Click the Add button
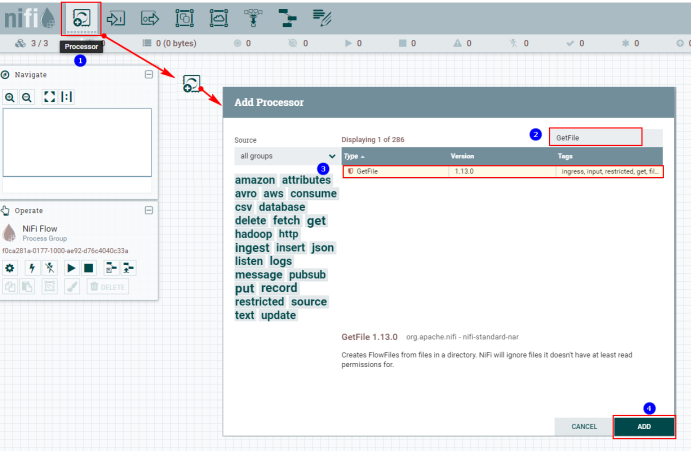The height and width of the screenshot is (451, 692). [644, 426]
